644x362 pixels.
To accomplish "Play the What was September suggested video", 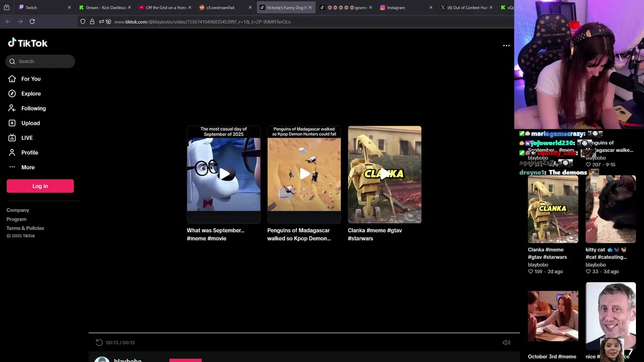I will coord(223,174).
